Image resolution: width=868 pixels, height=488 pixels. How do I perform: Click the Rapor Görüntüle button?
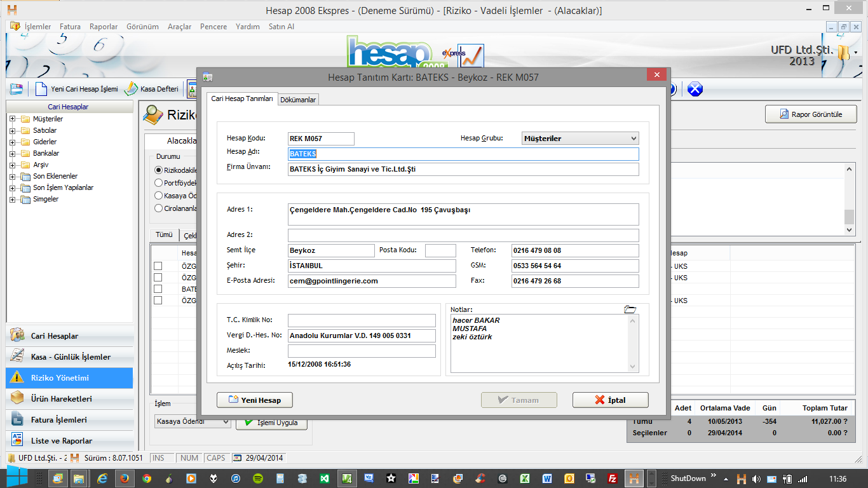click(811, 114)
